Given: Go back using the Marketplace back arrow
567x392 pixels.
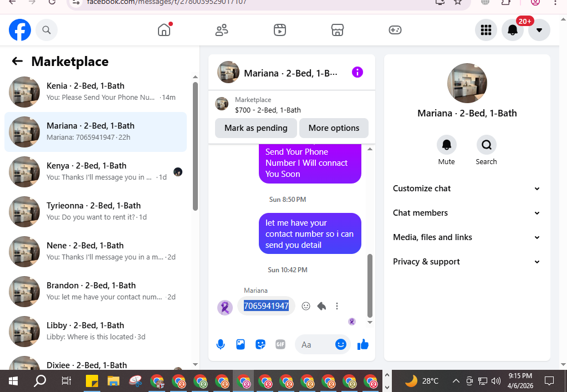Looking at the screenshot, I should (x=17, y=61).
